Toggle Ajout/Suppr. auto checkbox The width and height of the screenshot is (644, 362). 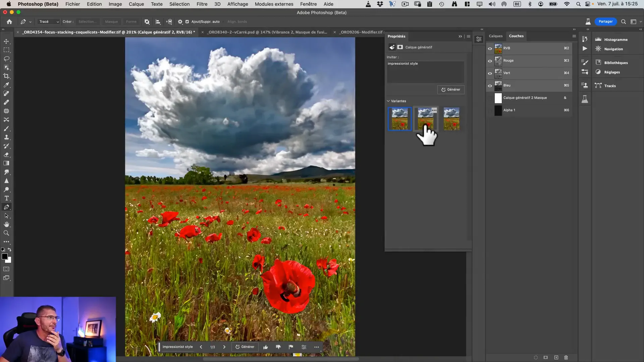pyautogui.click(x=187, y=21)
